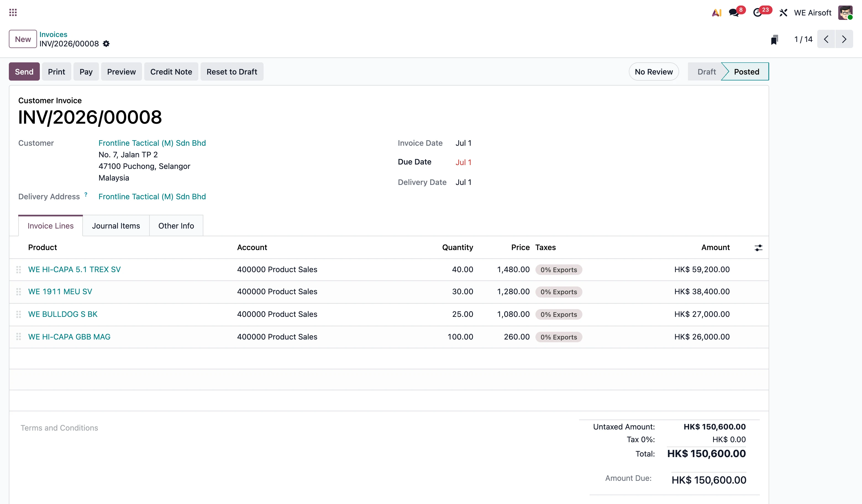
Task: Click the Amount Due HK$ 150,600.00 value
Action: click(709, 480)
